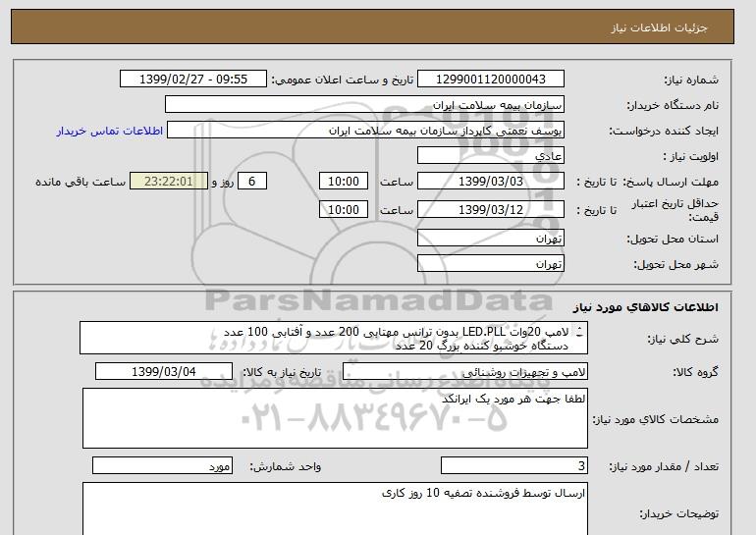Open the buyer contact info link (اطلاعات تماس خریدار)
This screenshot has width=756, height=535.
pyautogui.click(x=110, y=131)
